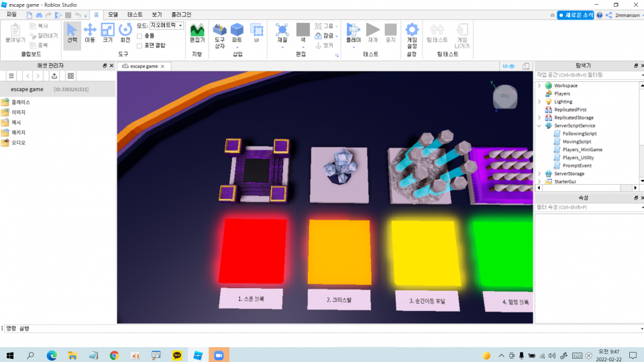Close the escape game document tab
644x362 pixels.
[162, 66]
